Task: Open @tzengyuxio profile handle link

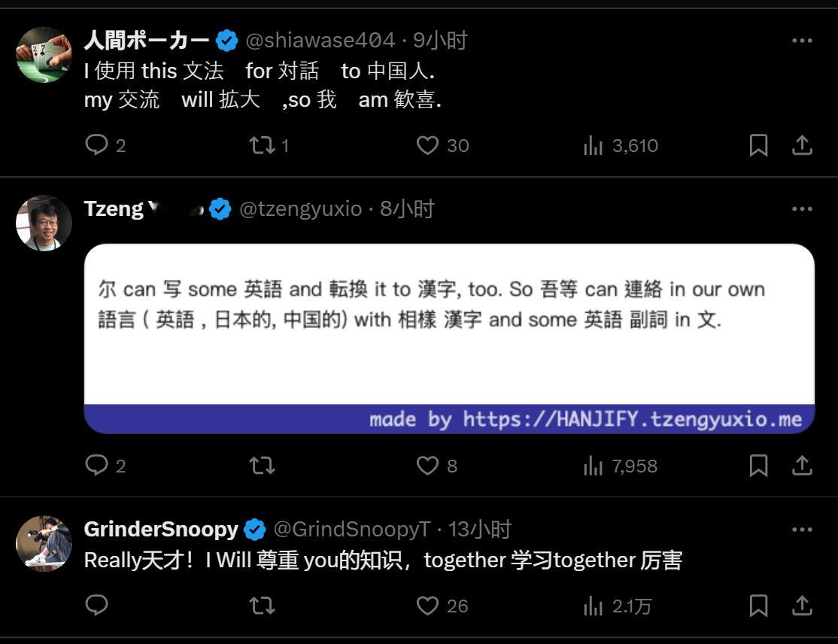Action: [x=301, y=209]
